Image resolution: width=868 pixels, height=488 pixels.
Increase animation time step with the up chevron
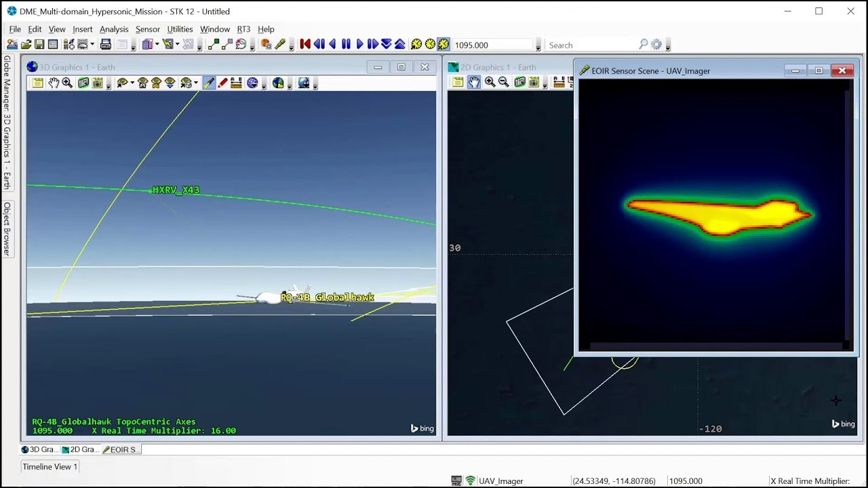click(399, 43)
